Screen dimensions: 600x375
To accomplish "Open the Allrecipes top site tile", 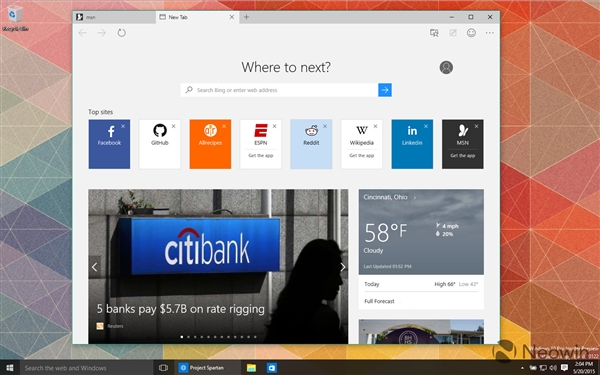I will pyautogui.click(x=210, y=144).
